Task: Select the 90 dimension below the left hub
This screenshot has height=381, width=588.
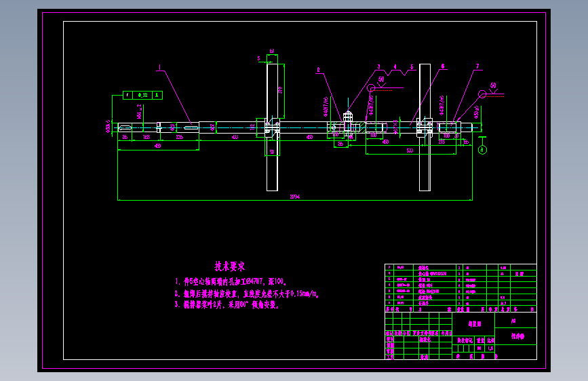Action: [x=272, y=153]
